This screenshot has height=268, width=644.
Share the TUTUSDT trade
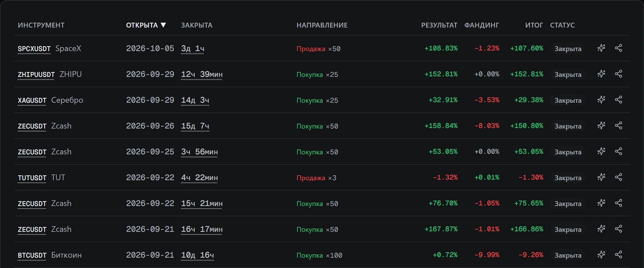pyautogui.click(x=619, y=177)
